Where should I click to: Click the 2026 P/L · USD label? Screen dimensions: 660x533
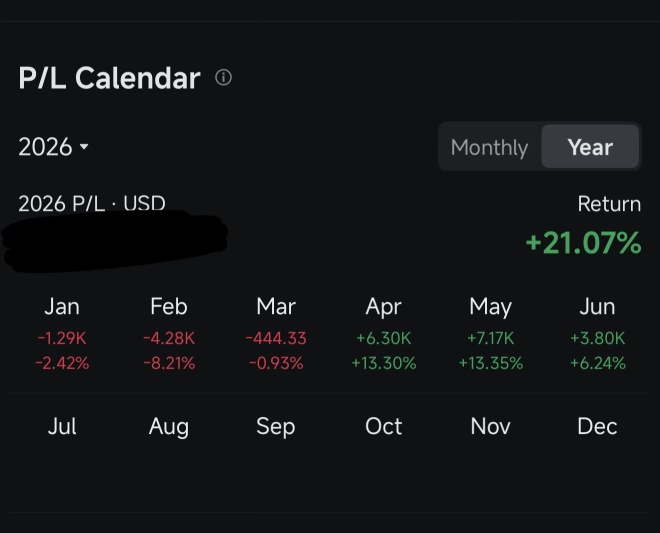[x=92, y=203]
